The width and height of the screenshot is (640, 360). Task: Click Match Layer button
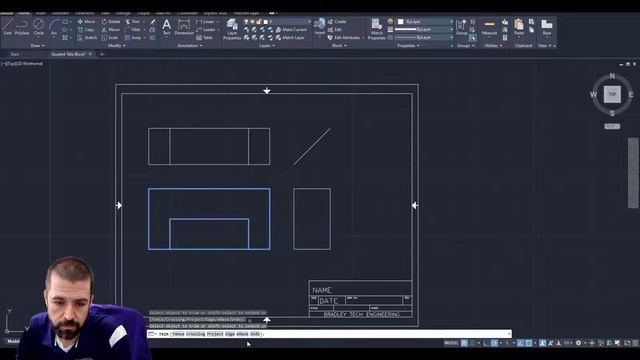pyautogui.click(x=290, y=38)
